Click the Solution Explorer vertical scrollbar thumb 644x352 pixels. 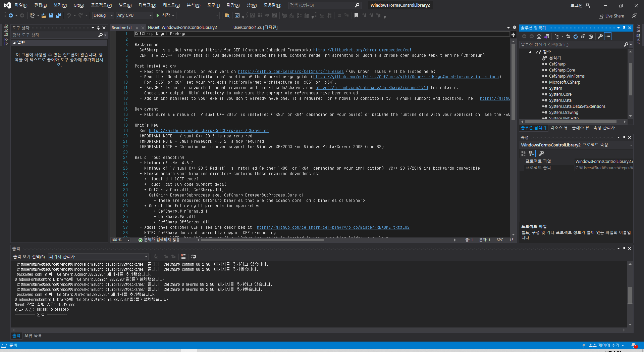(x=630, y=79)
